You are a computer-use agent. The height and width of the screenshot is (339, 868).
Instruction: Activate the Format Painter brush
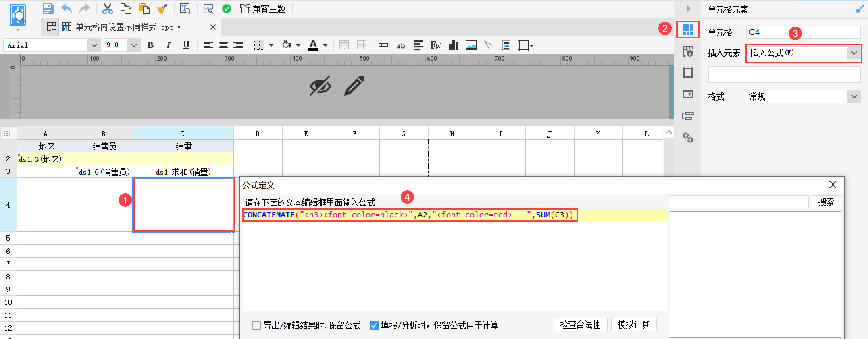point(162,9)
